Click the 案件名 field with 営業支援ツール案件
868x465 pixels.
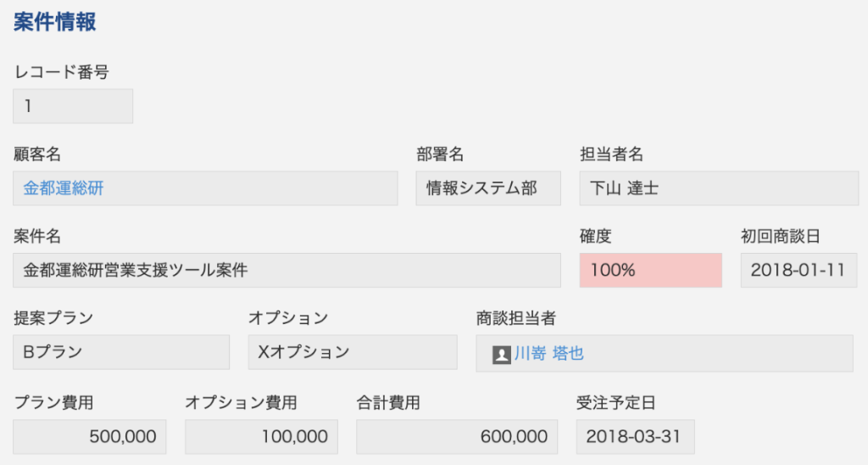(287, 271)
